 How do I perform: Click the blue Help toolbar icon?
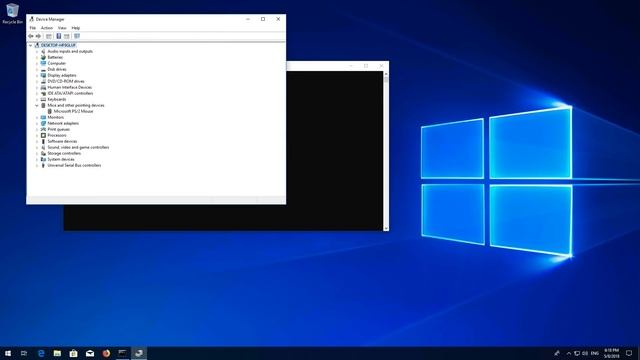click(59, 36)
